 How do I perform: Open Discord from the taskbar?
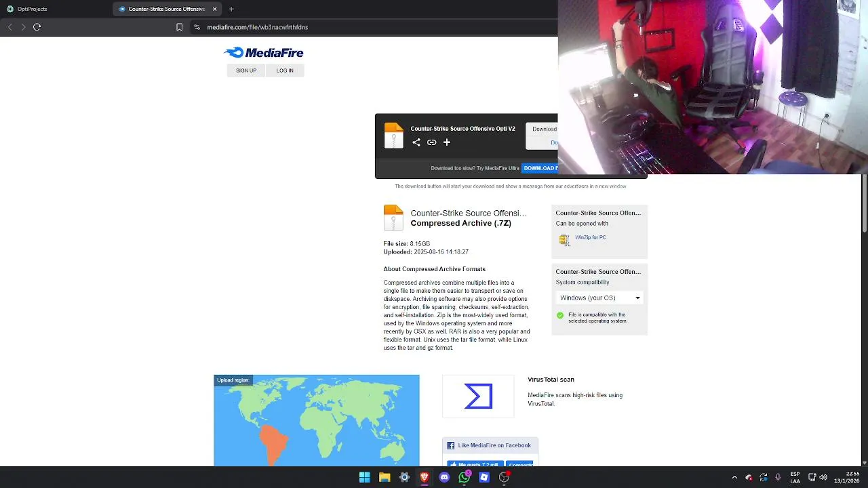coord(444,477)
